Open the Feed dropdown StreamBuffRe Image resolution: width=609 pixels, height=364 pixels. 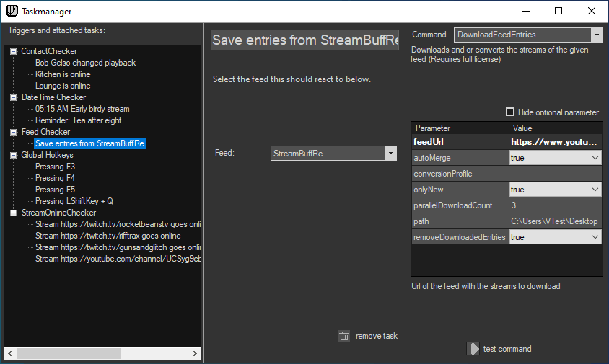click(x=390, y=153)
